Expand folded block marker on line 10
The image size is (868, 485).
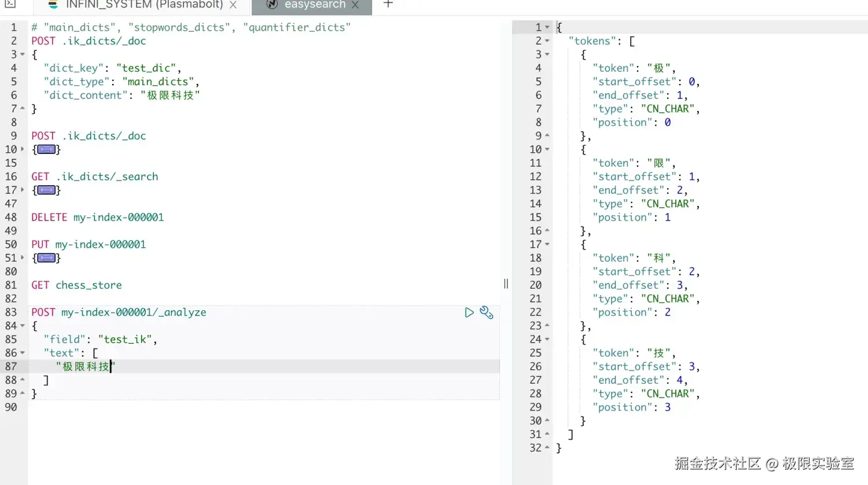(46, 149)
